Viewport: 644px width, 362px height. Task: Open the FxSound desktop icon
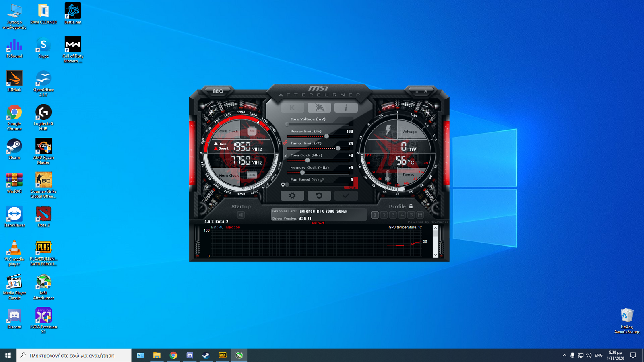point(14,47)
